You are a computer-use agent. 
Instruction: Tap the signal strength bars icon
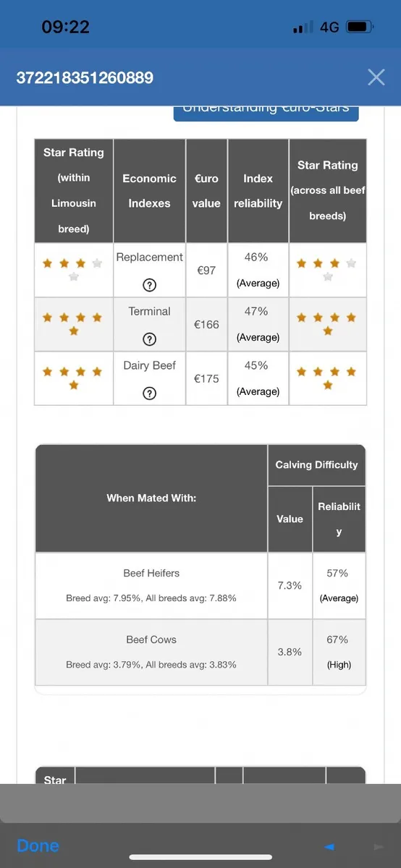click(x=303, y=27)
